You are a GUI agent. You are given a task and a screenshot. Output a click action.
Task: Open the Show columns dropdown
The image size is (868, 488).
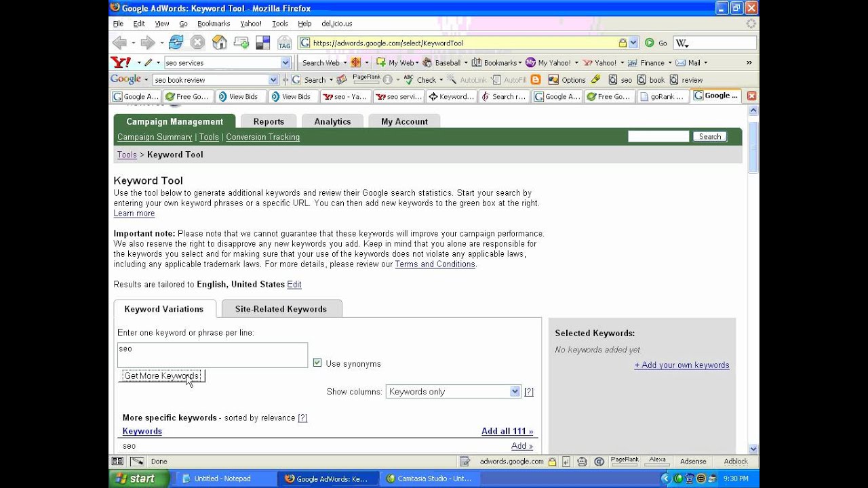(453, 392)
